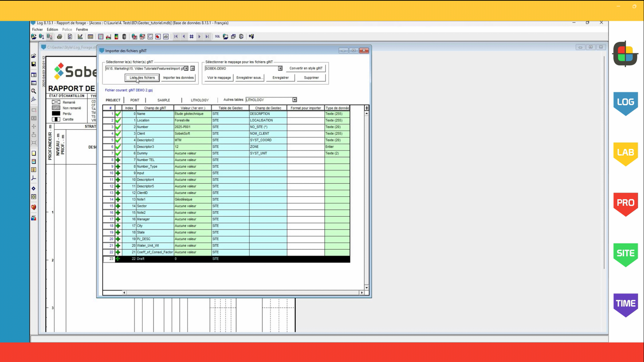The height and width of the screenshot is (362, 644).
Task: Go to last record arrow
Action: point(207,36)
